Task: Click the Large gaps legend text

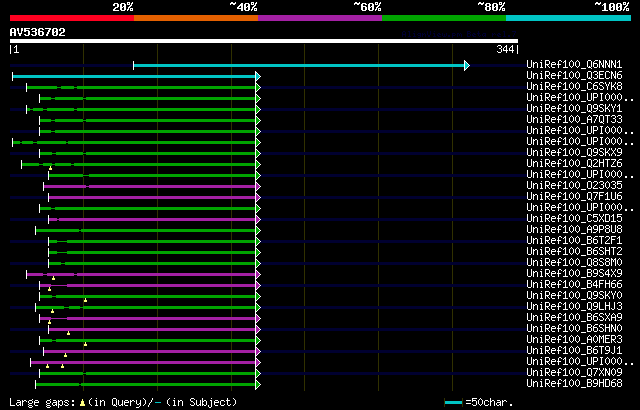Action: pos(42,402)
